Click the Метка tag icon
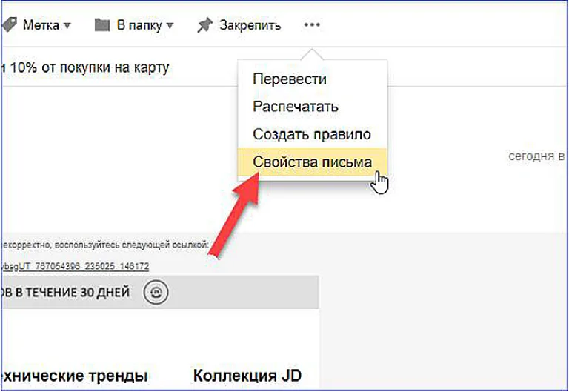The height and width of the screenshot is (392, 569). (9, 25)
